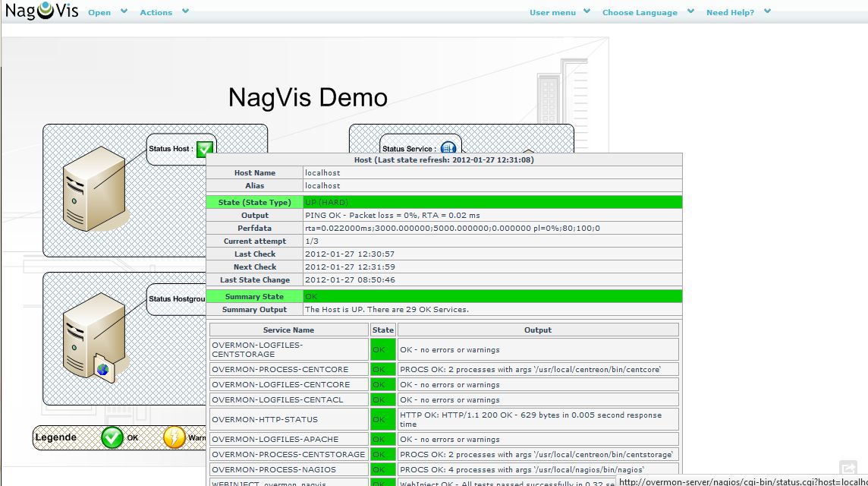
Task: Expand the Need Help? arrow
Action: coord(767,11)
